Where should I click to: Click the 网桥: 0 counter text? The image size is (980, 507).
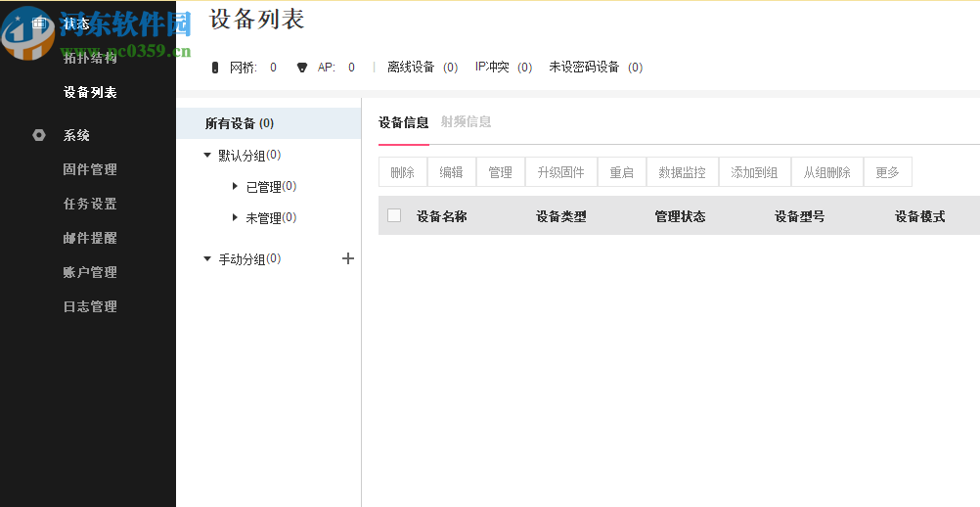(x=253, y=68)
